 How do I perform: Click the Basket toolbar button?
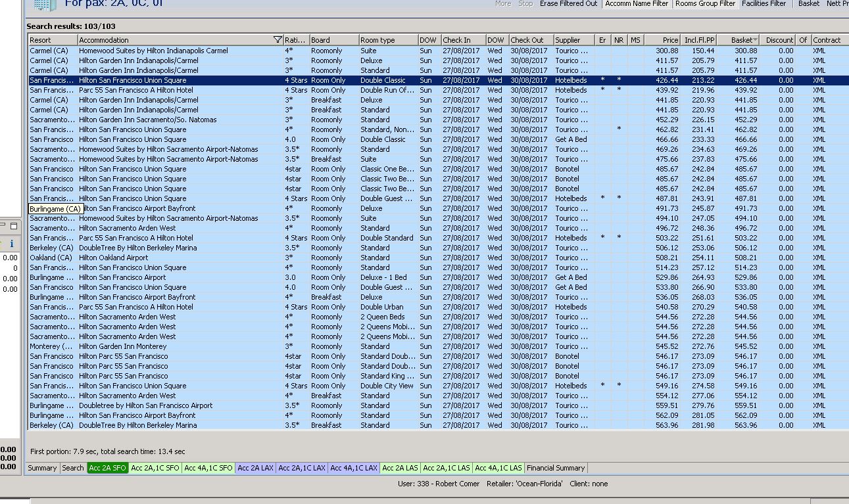[808, 4]
